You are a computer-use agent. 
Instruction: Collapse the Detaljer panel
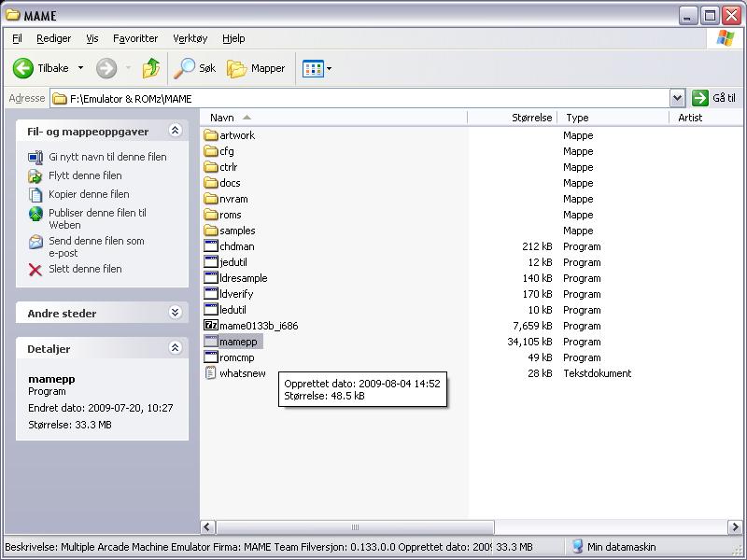click(176, 347)
